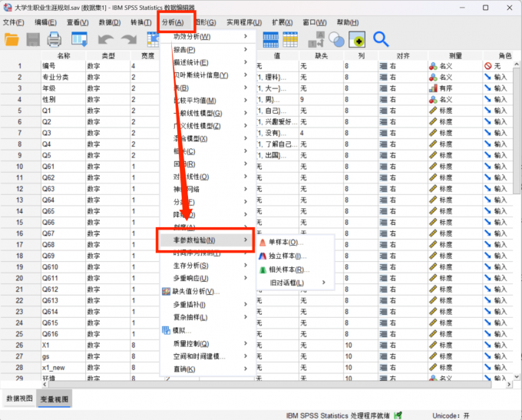522x420 pixels.
Task: Click the scroll down arrow at grid bottom
Action: [x=517, y=377]
